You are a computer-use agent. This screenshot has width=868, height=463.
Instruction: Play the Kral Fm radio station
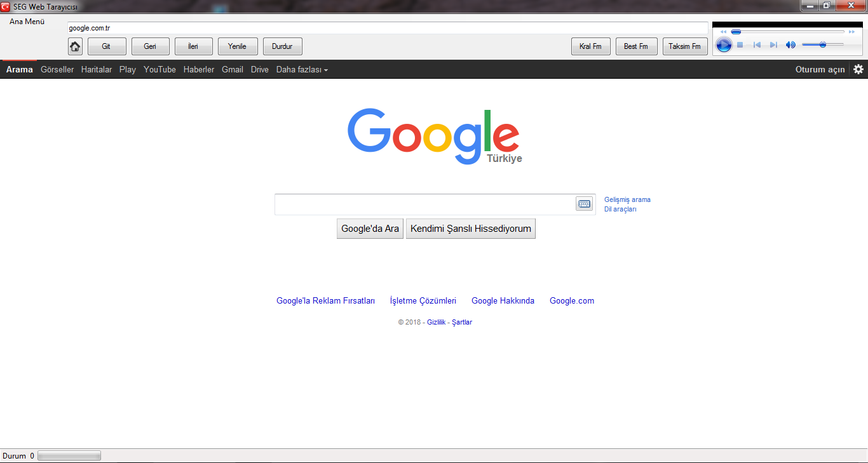(591, 46)
